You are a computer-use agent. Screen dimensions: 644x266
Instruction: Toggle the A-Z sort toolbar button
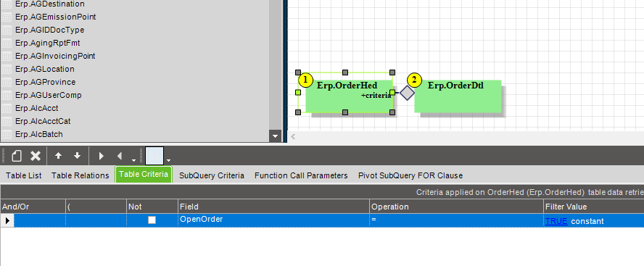point(154,156)
